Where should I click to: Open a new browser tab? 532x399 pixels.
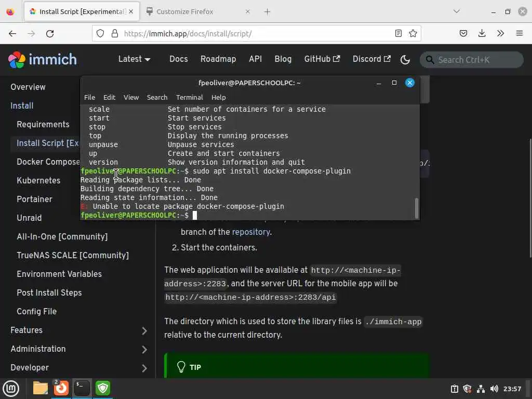[x=268, y=11]
